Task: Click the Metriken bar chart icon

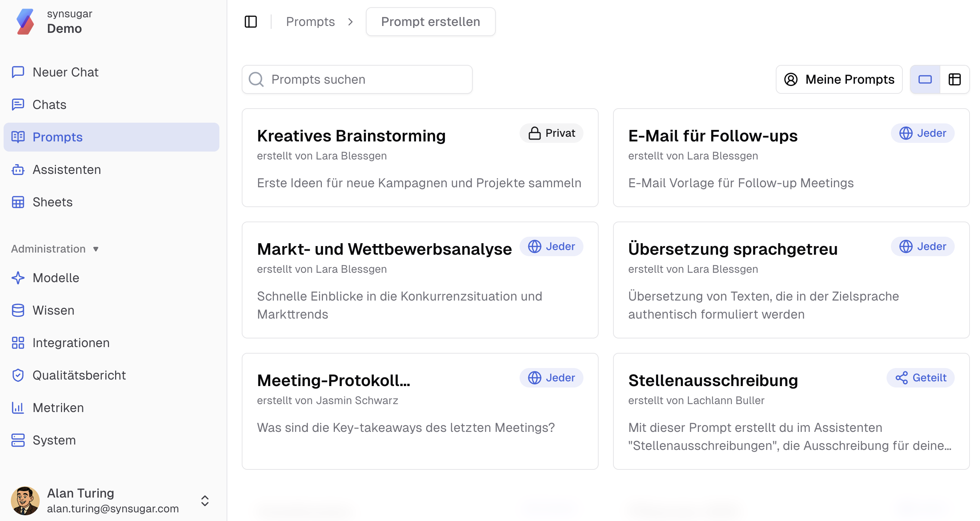Action: (18, 408)
